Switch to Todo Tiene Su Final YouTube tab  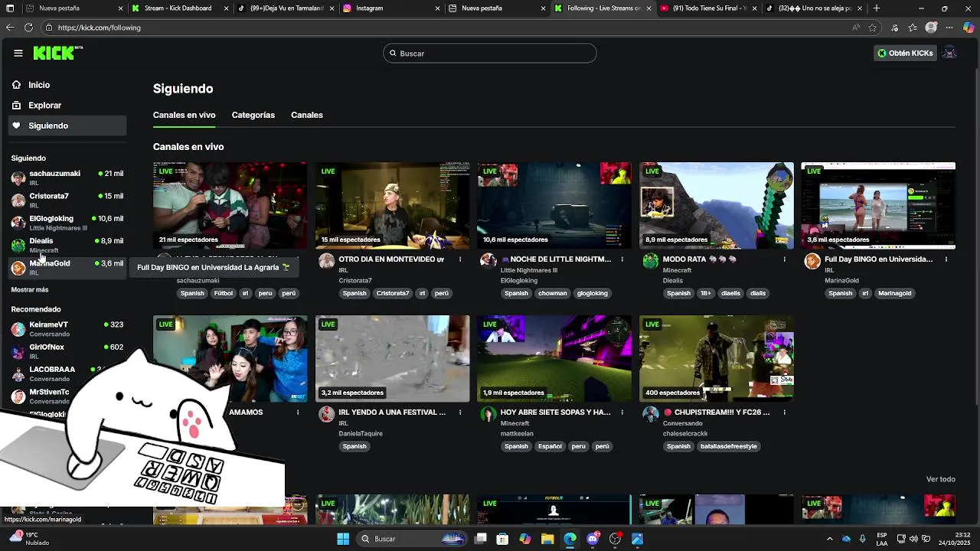(709, 8)
